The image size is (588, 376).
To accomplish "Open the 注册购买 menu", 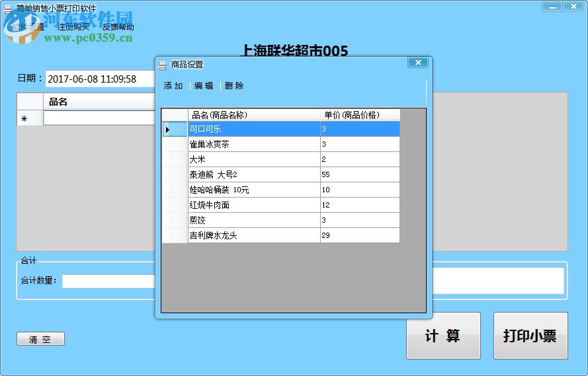I will [73, 27].
